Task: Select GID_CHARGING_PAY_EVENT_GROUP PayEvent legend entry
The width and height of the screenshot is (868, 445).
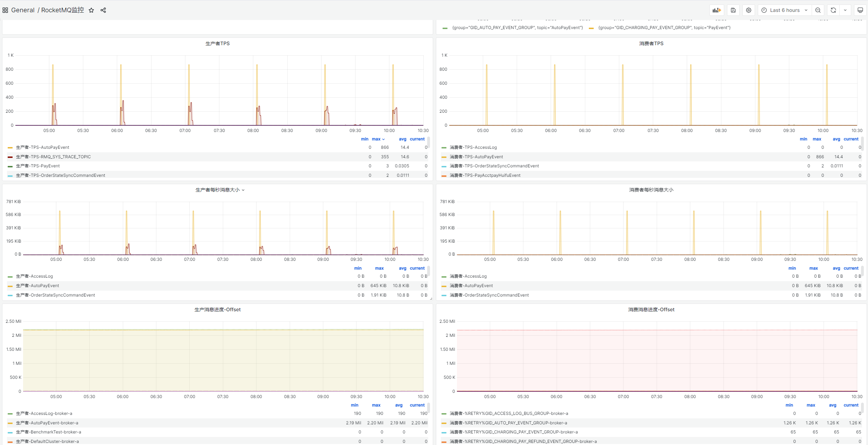Action: pos(664,28)
